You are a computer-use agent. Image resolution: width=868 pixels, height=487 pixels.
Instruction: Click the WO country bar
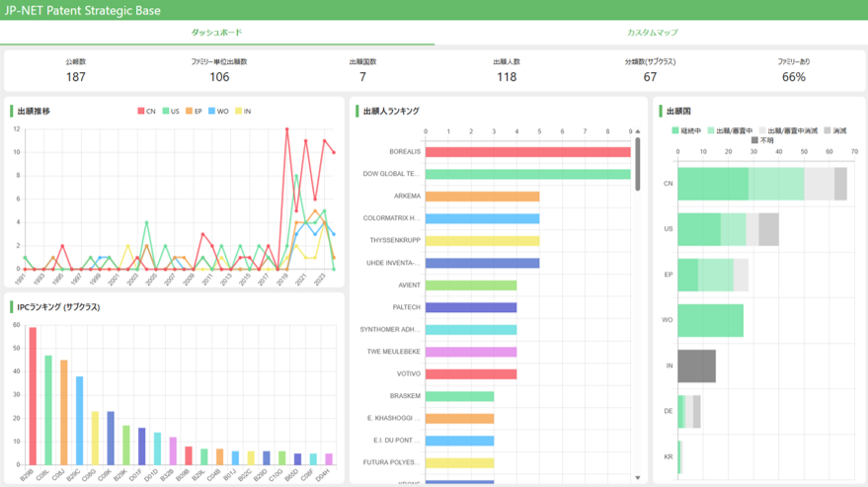(x=711, y=320)
